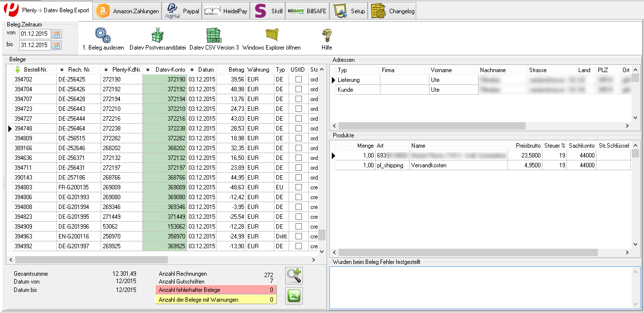Image resolution: width=644 pixels, height=313 pixels.
Task: Click the green Excel export icon
Action: [x=294, y=296]
